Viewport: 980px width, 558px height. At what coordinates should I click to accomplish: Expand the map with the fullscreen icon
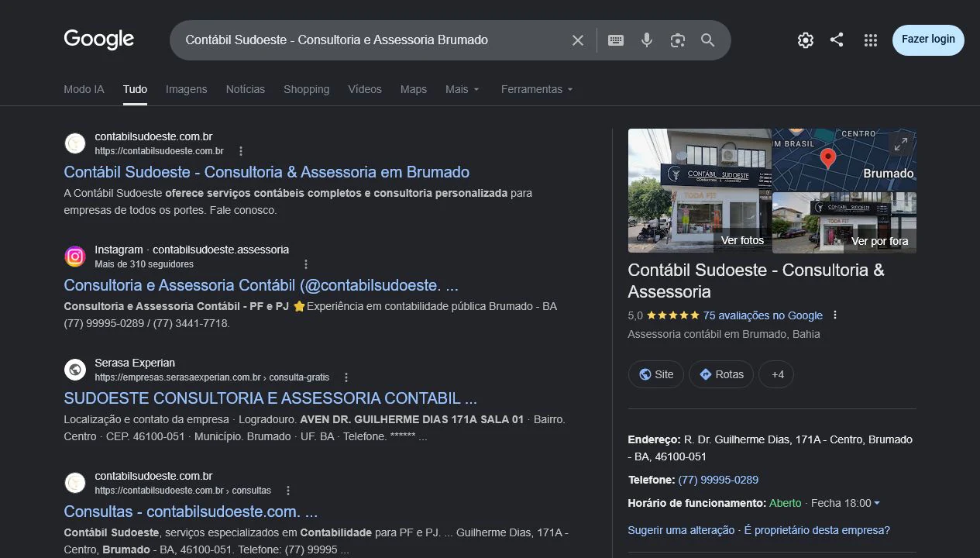click(x=901, y=144)
